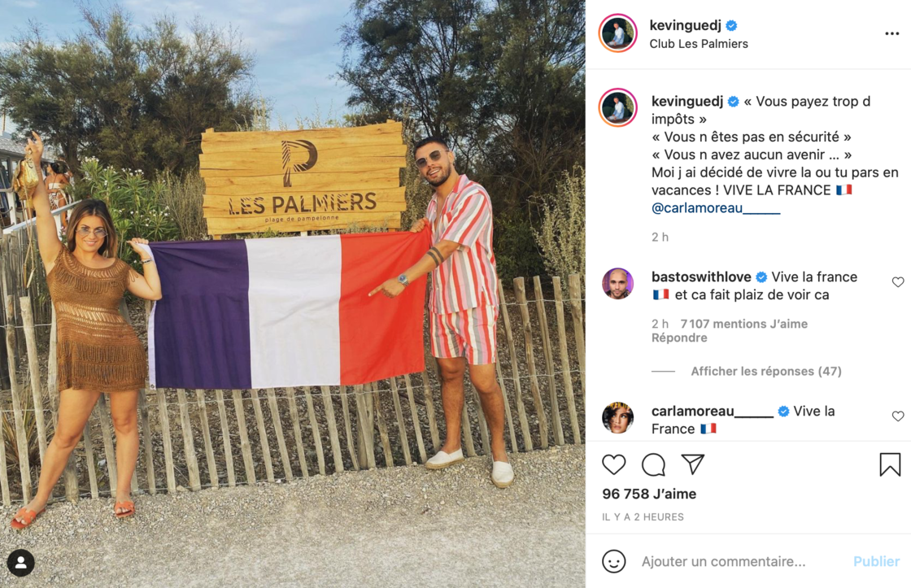
Task: Save post with bookmark icon
Action: (890, 465)
